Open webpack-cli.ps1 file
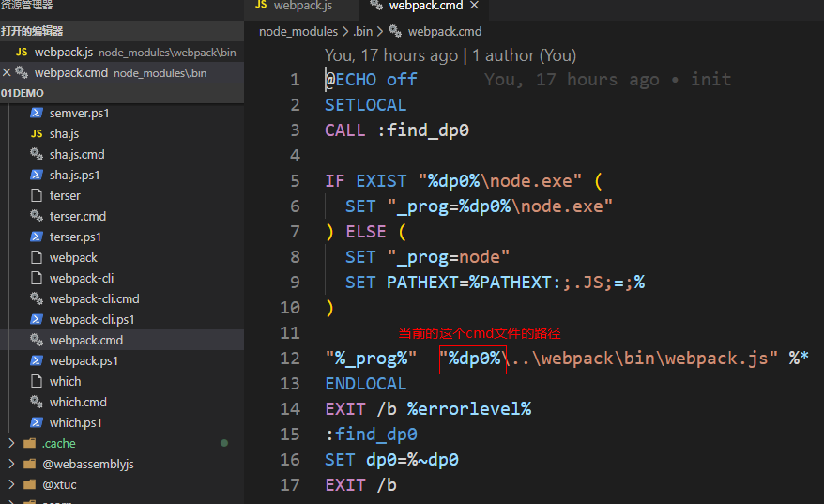The height and width of the screenshot is (504, 824). click(92, 319)
